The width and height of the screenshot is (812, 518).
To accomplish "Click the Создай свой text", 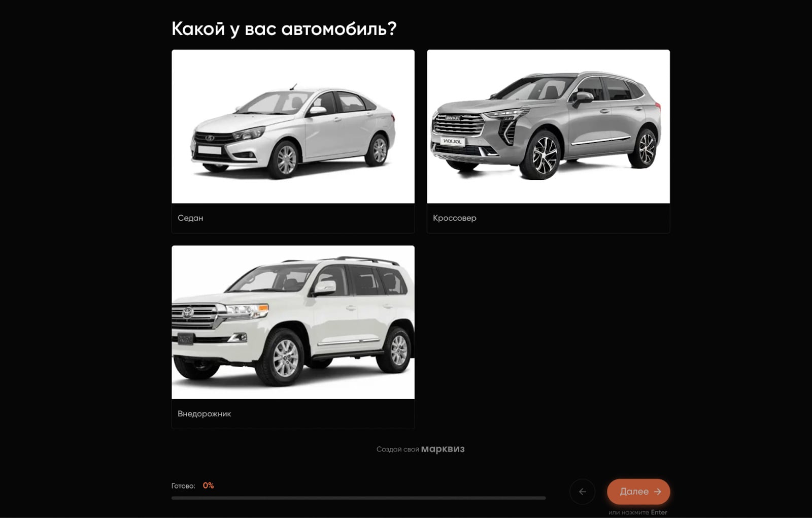I will (397, 449).
